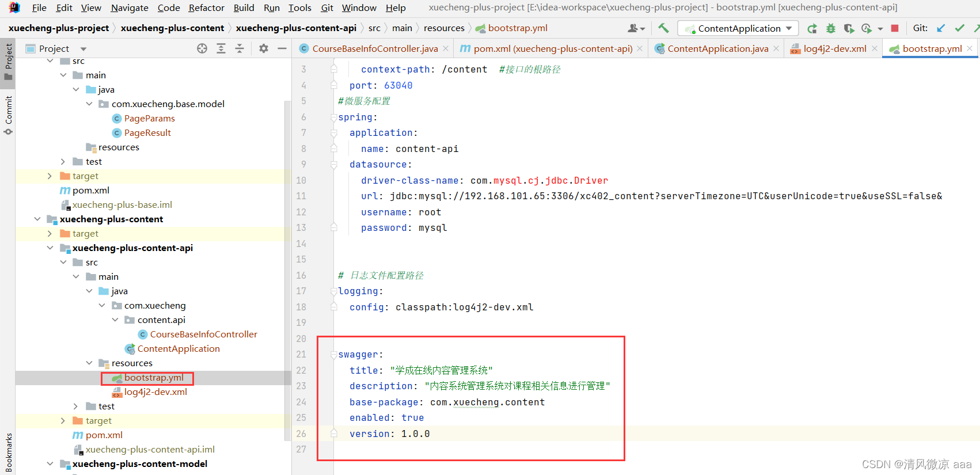
Task: Click the 'version: 1.0.0' line in editor
Action: [x=389, y=434]
